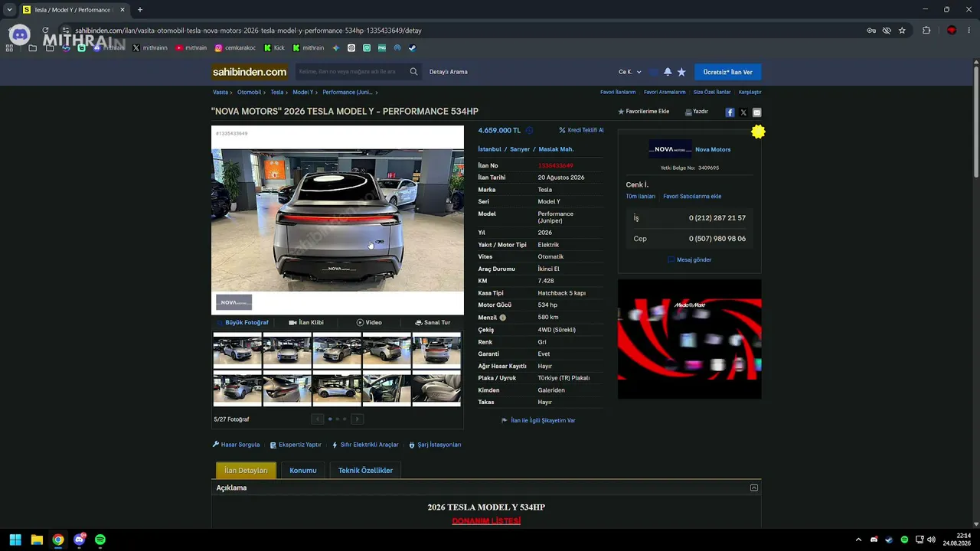Click Yazdır to print listing
Viewport: 980px width, 551px height.
coord(697,112)
